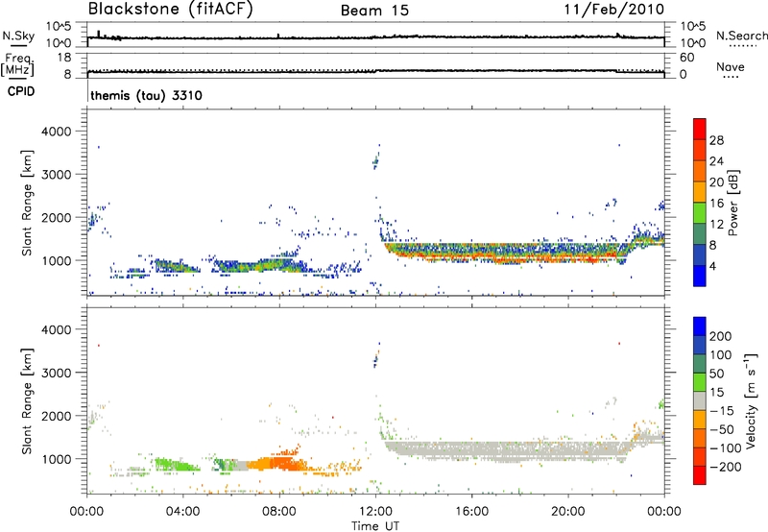Click the green velocity patch near 03:30
The image size is (768, 532).
click(x=176, y=464)
